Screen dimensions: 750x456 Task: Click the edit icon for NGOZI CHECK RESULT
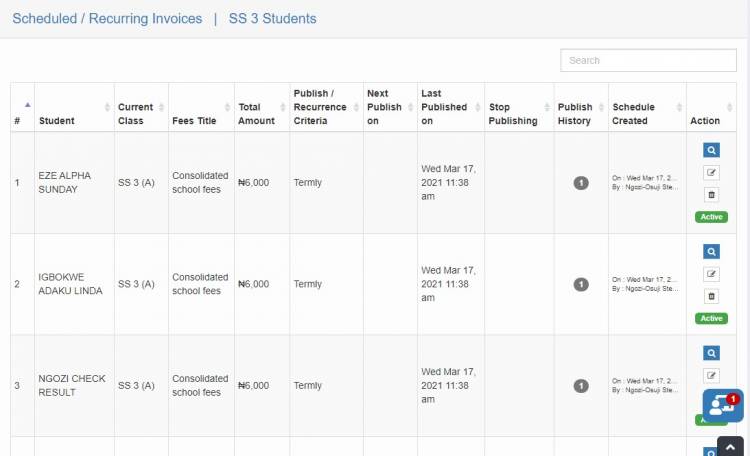coord(711,375)
